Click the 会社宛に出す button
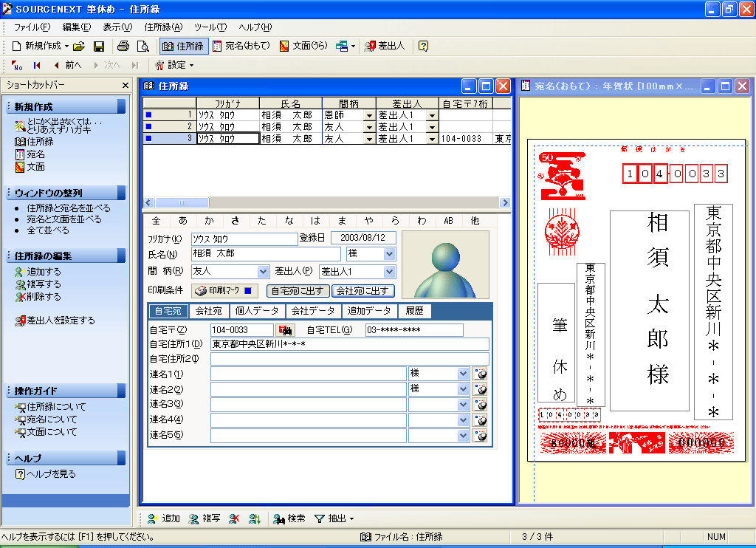Image resolution: width=756 pixels, height=548 pixels. click(x=362, y=291)
